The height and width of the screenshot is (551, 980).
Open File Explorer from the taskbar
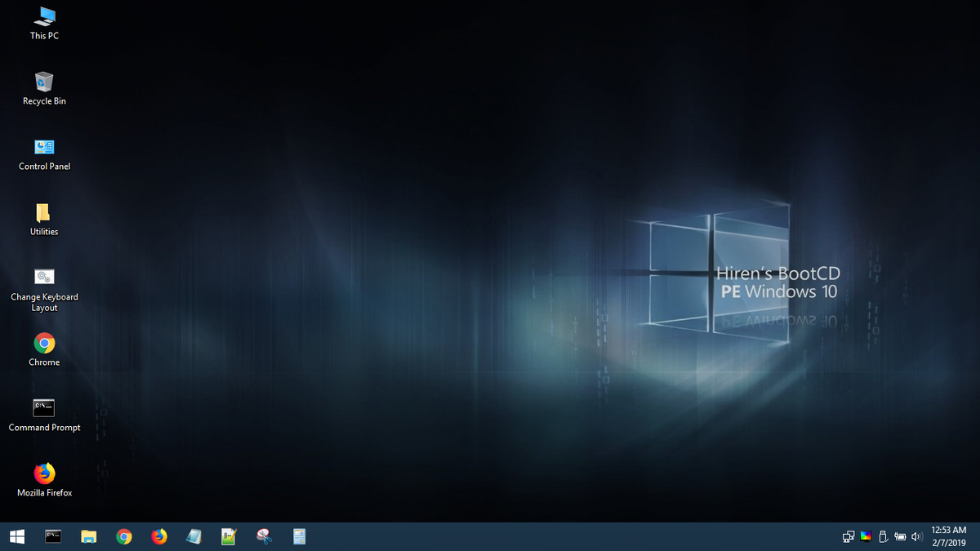click(x=89, y=536)
